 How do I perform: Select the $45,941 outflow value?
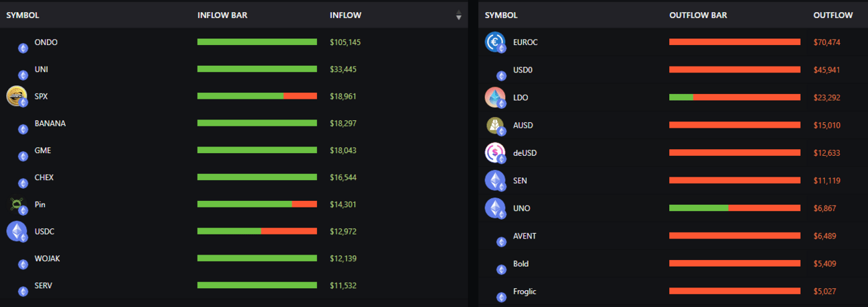pos(826,70)
